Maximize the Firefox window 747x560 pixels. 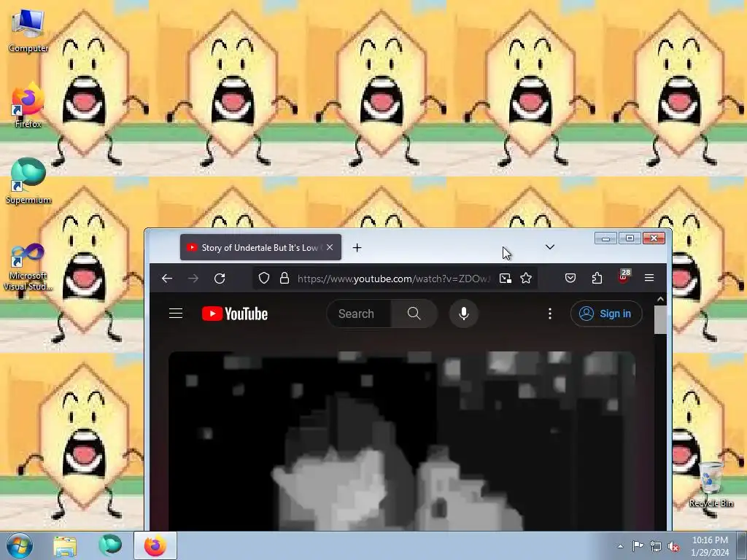tap(630, 238)
